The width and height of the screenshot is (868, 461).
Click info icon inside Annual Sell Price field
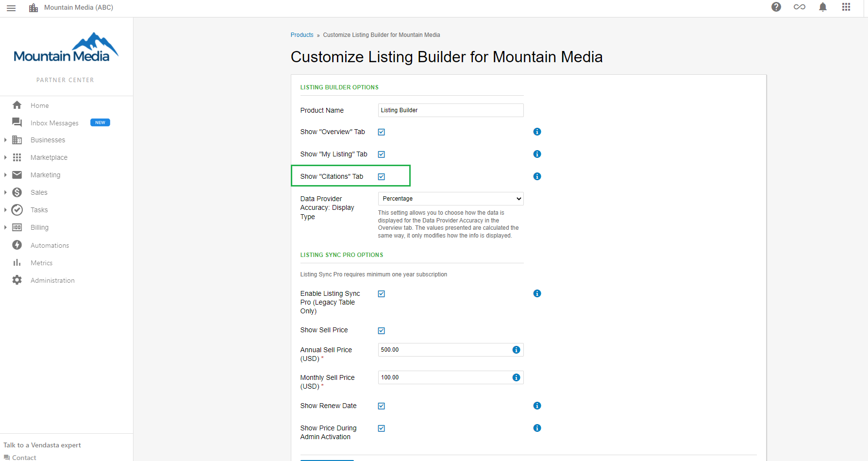[516, 350]
